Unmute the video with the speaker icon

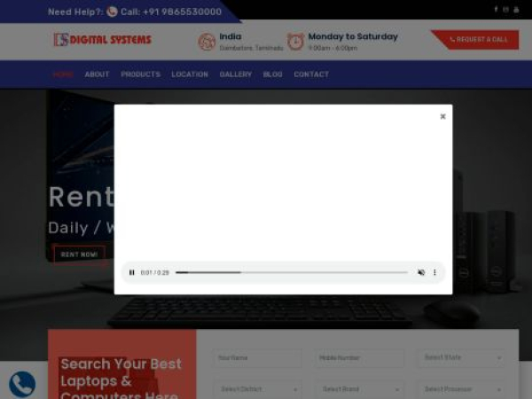point(421,272)
